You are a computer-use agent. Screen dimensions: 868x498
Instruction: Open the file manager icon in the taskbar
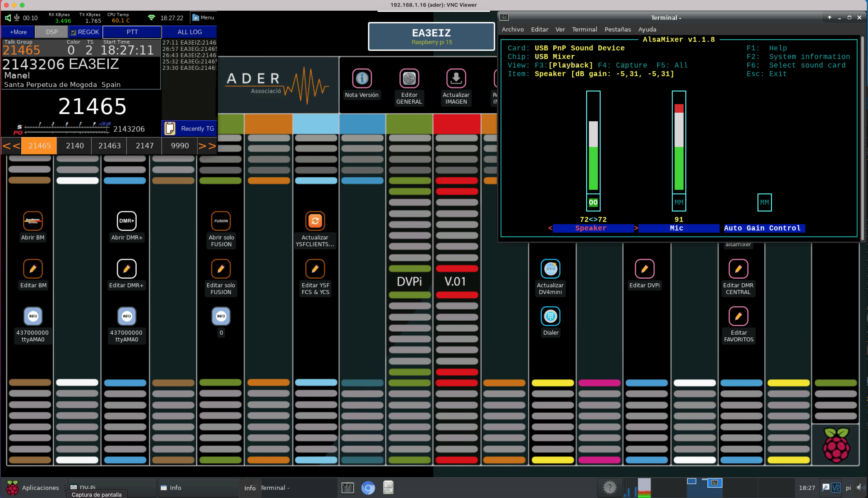click(x=388, y=488)
